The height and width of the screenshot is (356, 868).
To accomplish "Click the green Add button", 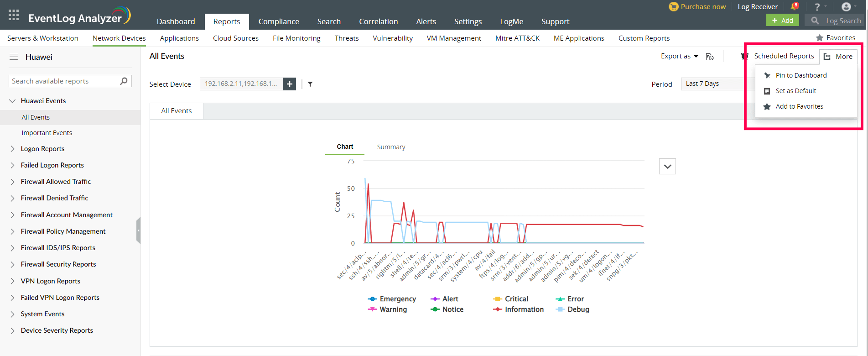I will point(782,21).
